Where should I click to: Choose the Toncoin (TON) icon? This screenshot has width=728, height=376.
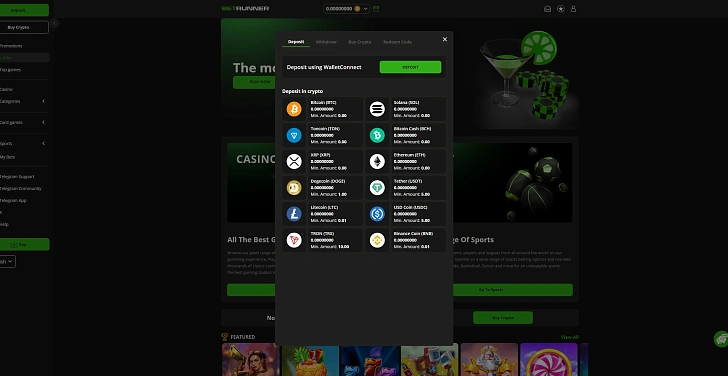[294, 135]
